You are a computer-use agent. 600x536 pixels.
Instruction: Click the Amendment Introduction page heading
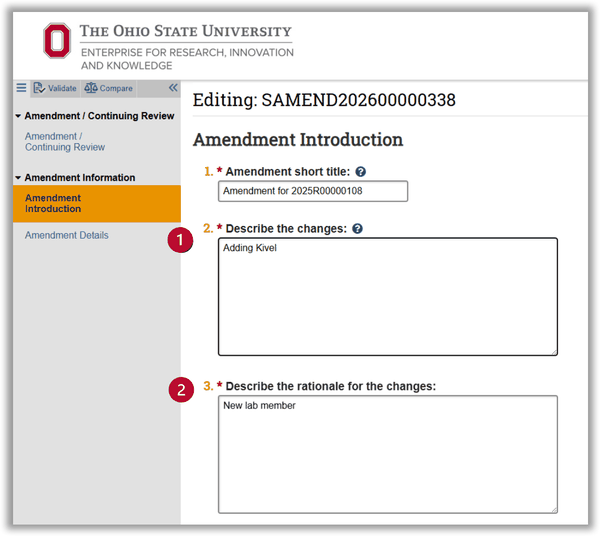tap(298, 140)
